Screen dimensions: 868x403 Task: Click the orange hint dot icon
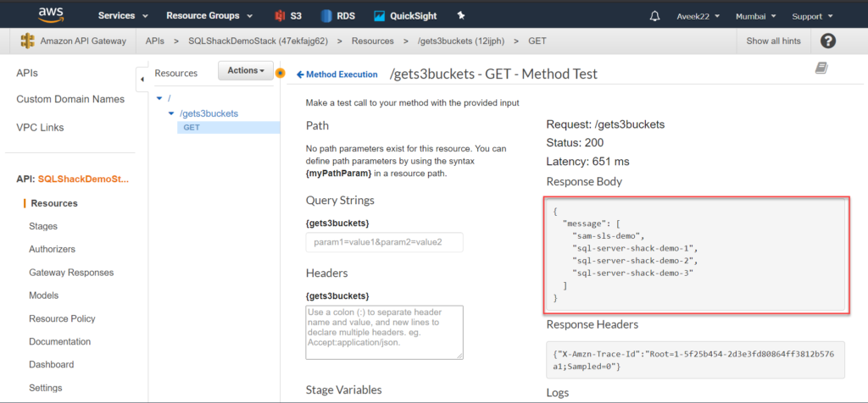point(280,73)
